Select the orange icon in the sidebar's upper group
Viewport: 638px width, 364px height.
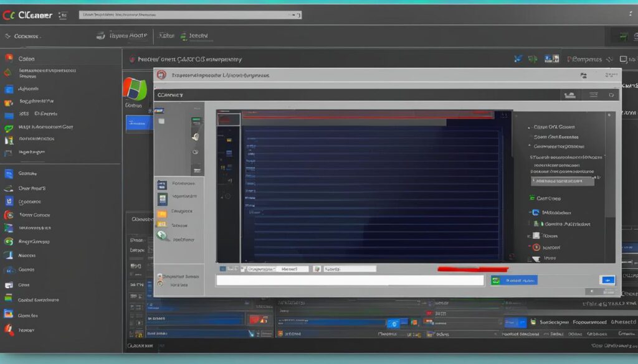[9, 102]
